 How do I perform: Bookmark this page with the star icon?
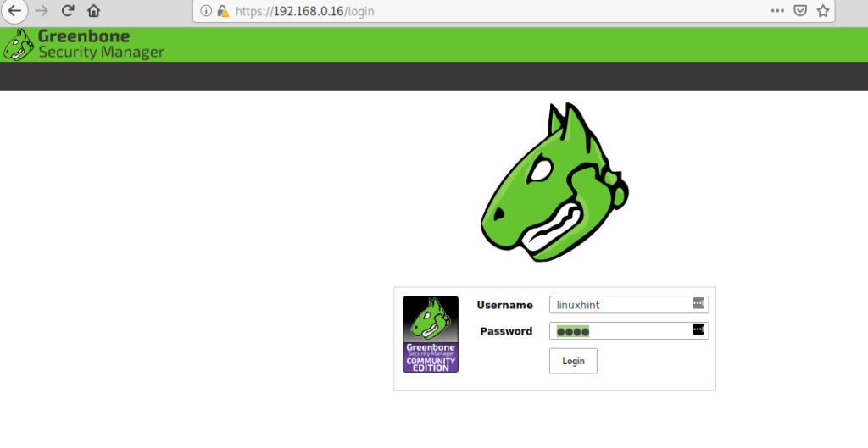[x=823, y=10]
